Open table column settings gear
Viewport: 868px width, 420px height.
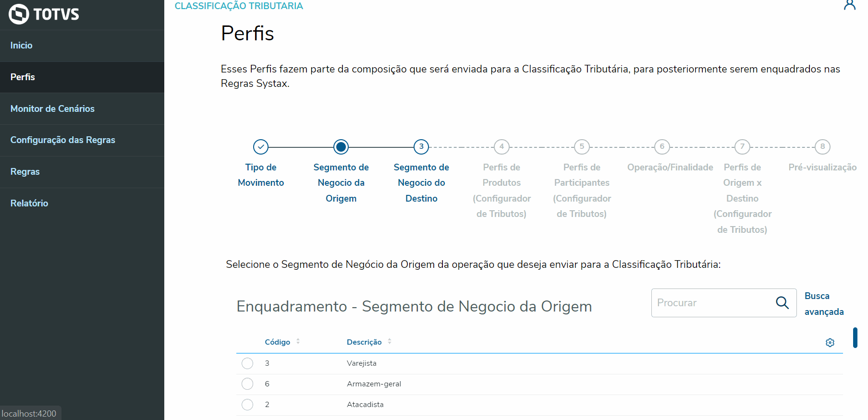click(830, 343)
